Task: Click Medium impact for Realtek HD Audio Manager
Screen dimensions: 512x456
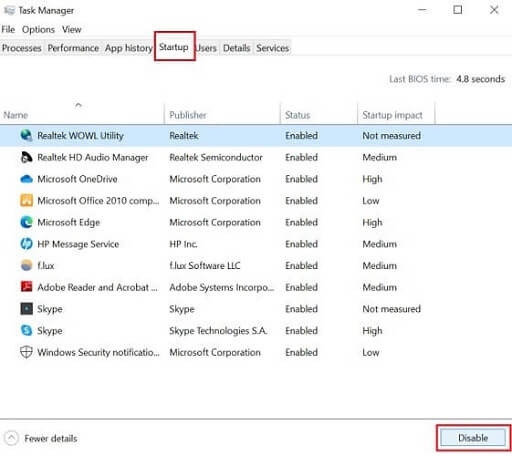Action: (380, 157)
